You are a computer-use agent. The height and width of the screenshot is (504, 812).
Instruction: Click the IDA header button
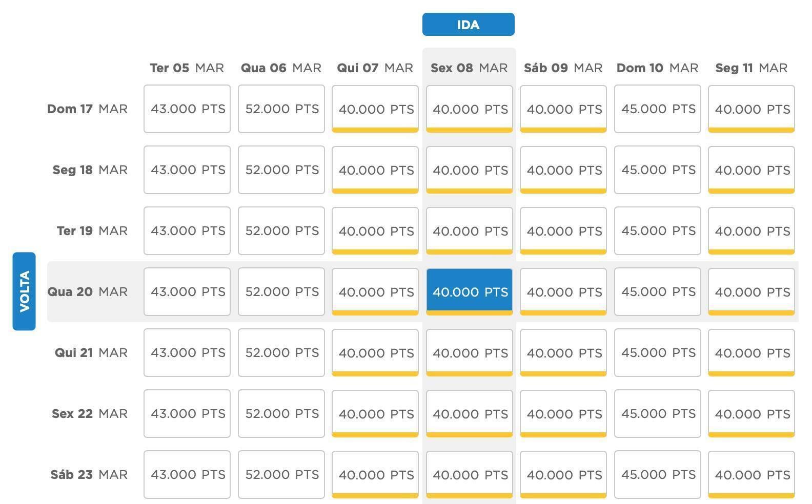coord(468,25)
